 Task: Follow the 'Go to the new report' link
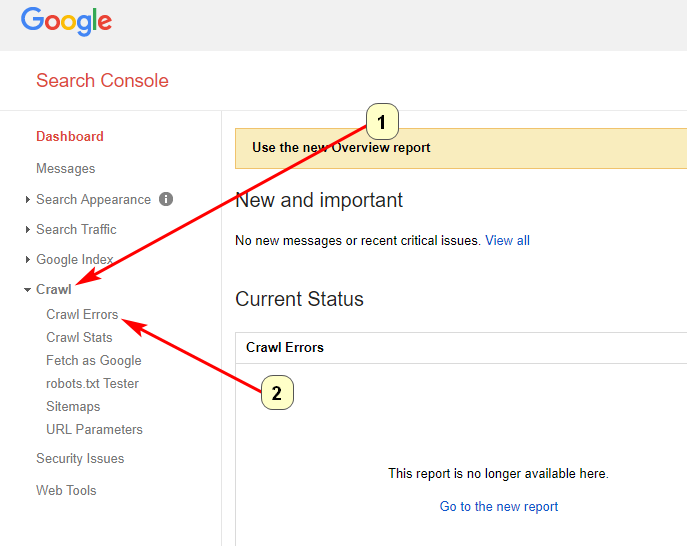(x=499, y=507)
